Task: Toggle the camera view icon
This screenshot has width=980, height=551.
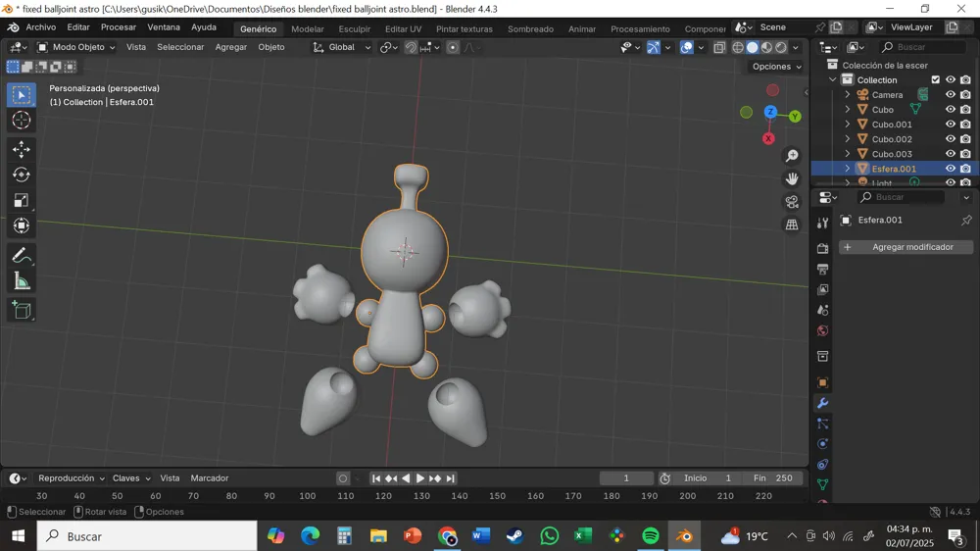Action: (x=792, y=201)
